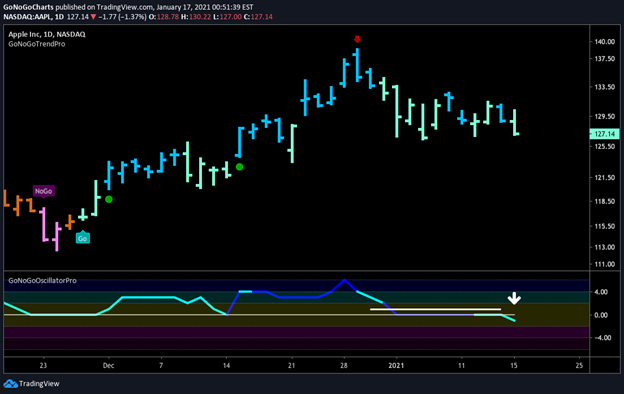The width and height of the screenshot is (624, 394).
Task: Click the 133.50 price axis label
Action: (604, 87)
